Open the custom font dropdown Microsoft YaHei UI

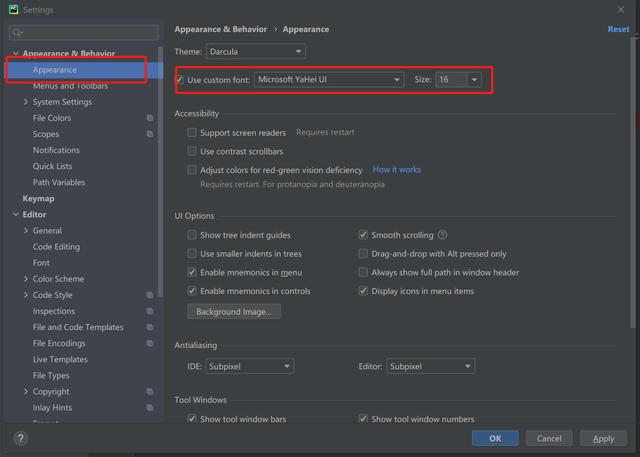click(329, 80)
